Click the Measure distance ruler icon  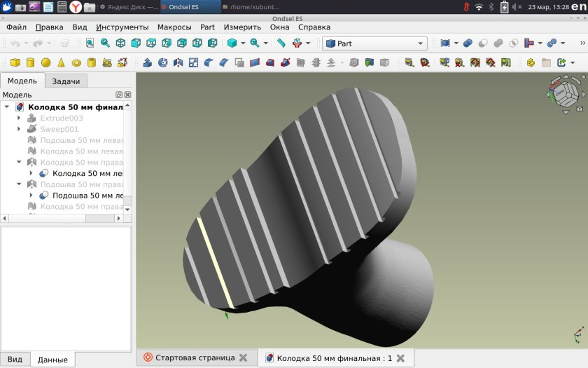pos(281,43)
